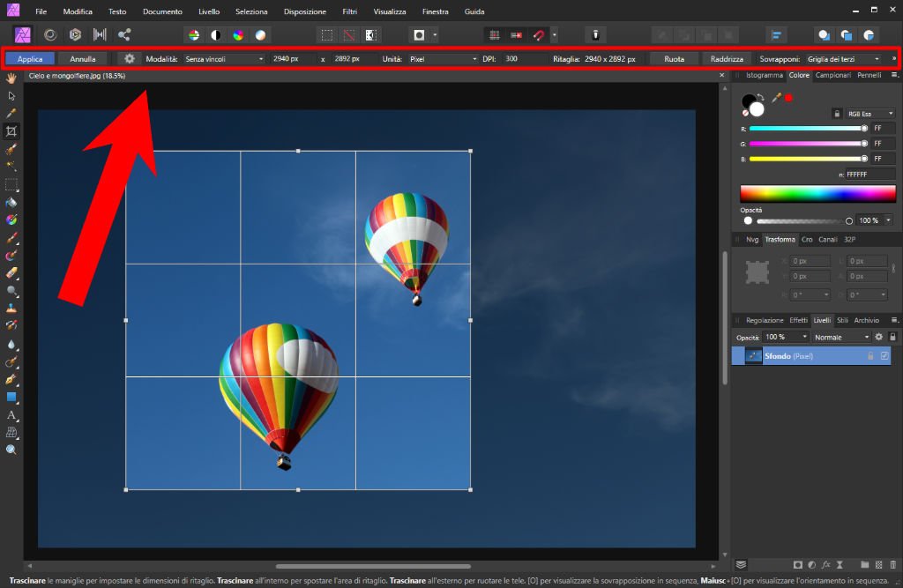Screen dimensions: 903x588
Task: Switch to the Canali tab
Action: [x=827, y=240]
